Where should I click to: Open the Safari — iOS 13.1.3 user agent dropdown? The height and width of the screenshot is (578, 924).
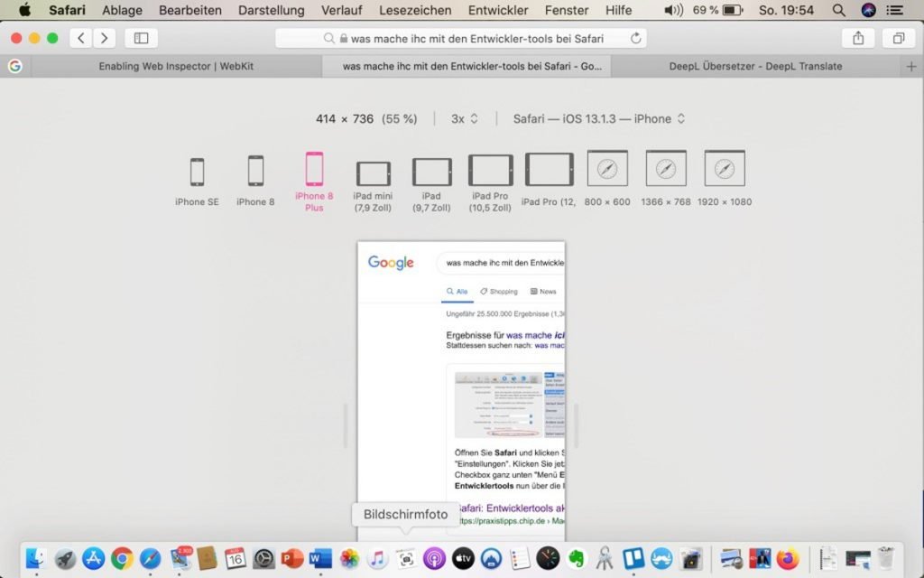click(599, 118)
